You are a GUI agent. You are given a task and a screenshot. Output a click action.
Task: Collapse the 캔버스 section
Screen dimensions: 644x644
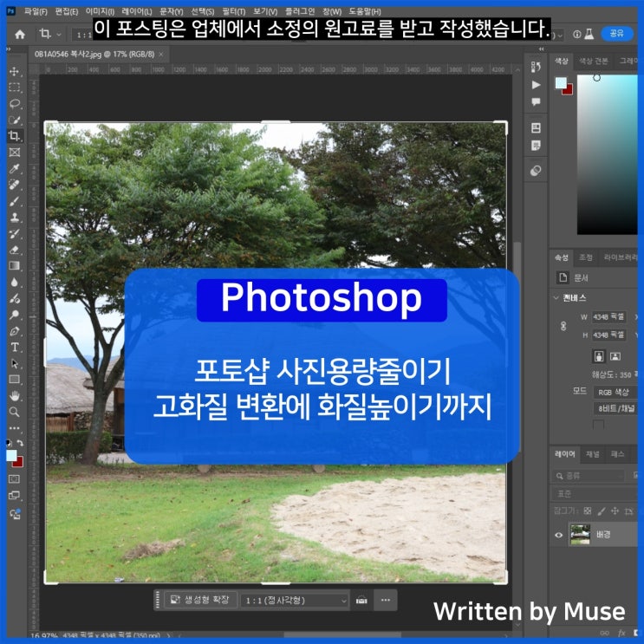point(556,297)
